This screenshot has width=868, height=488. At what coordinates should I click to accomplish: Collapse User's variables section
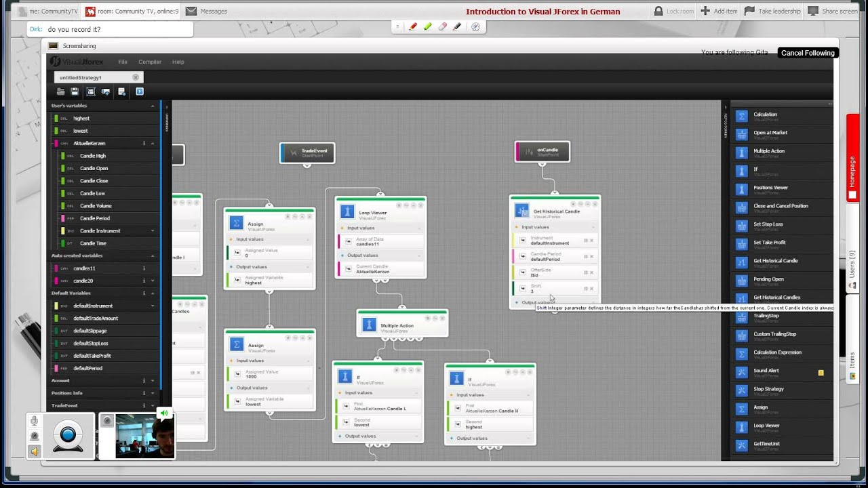coord(153,106)
